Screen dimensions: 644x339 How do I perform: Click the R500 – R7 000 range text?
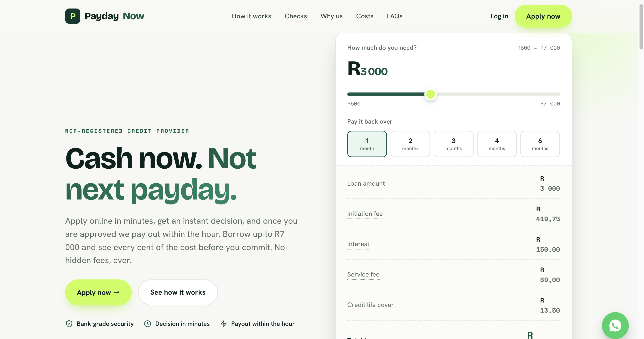(x=538, y=48)
